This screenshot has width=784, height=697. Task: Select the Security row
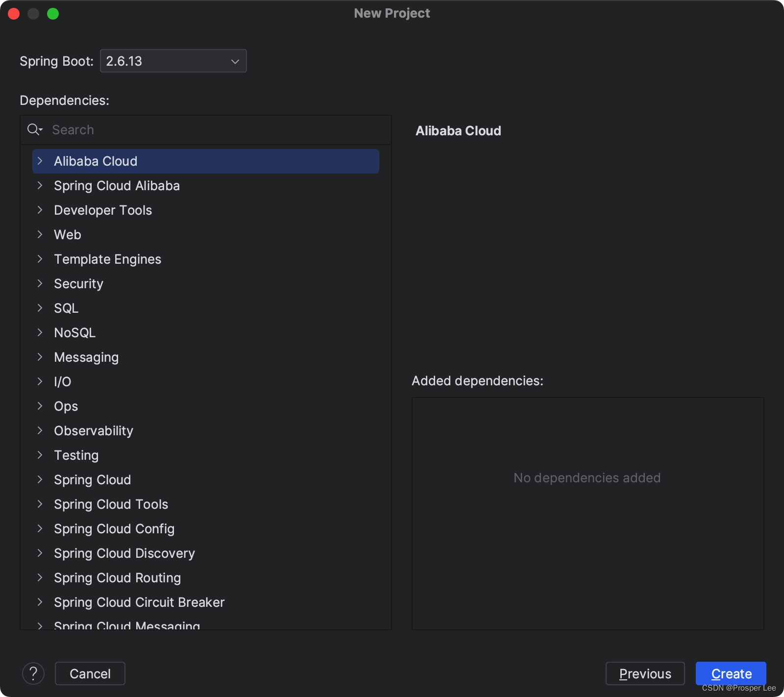(206, 284)
